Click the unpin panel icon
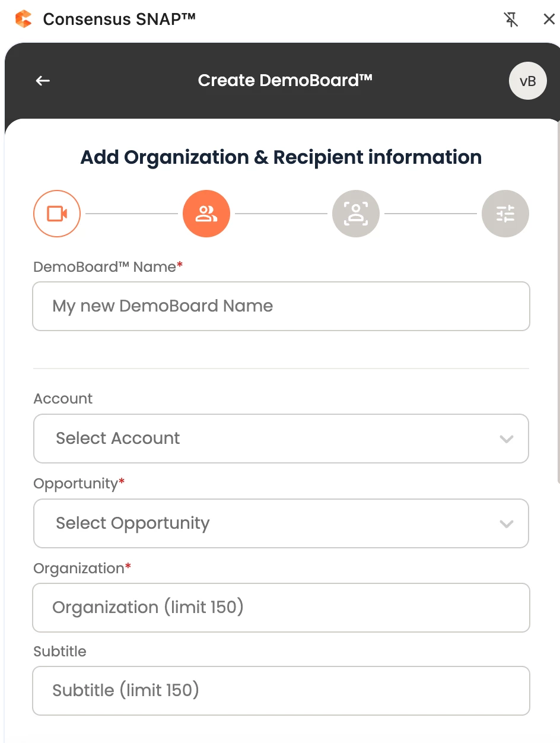Image resolution: width=560 pixels, height=743 pixels. tap(511, 20)
